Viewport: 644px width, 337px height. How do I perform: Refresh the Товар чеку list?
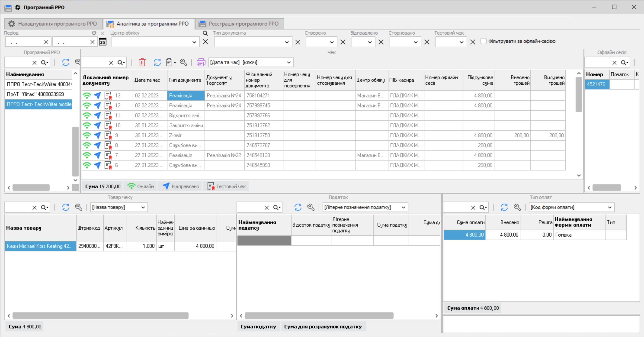point(66,207)
